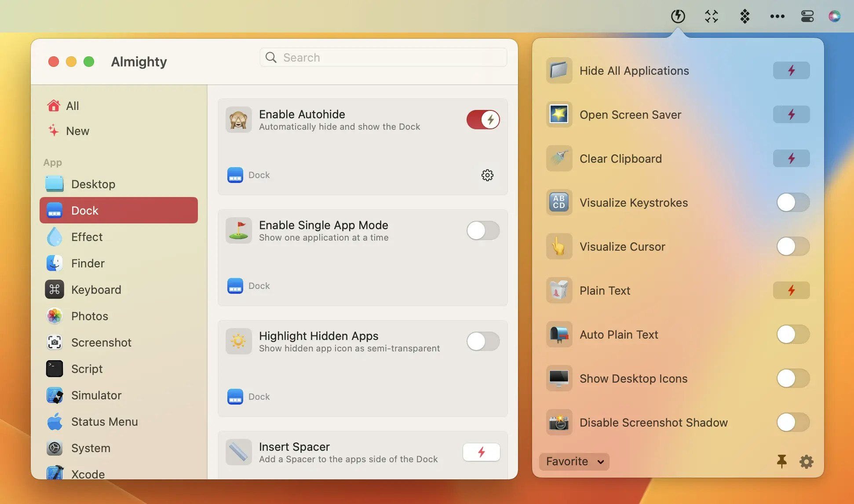This screenshot has width=854, height=504.
Task: Click the Show Desktop Icons monitor icon
Action: pos(559,378)
